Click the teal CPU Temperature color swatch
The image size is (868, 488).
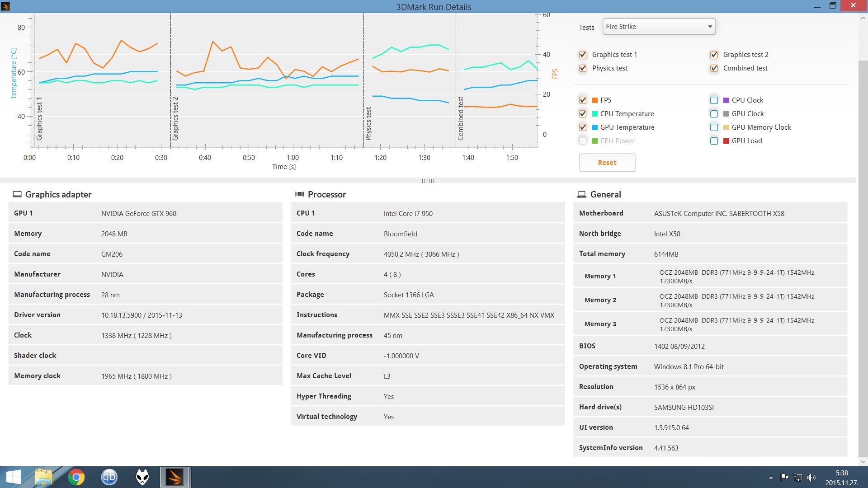(x=595, y=114)
